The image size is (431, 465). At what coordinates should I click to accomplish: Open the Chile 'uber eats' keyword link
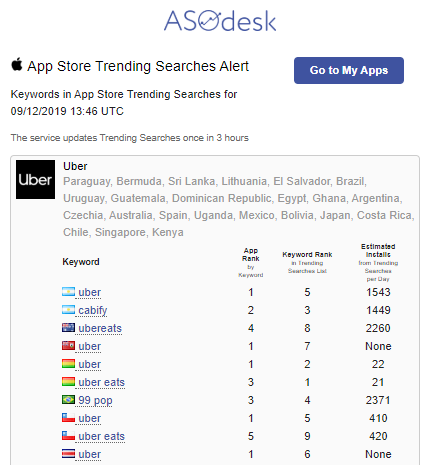coord(101,436)
